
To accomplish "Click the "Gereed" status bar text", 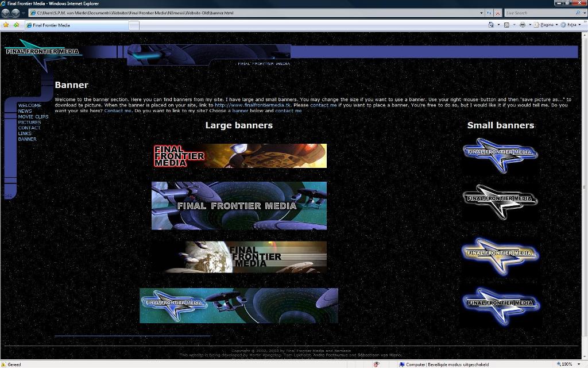I will coord(14,364).
